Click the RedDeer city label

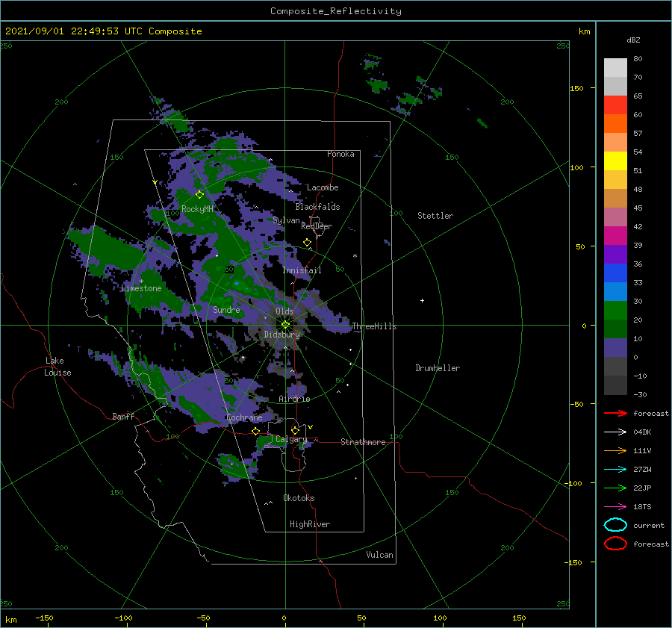pos(317,226)
